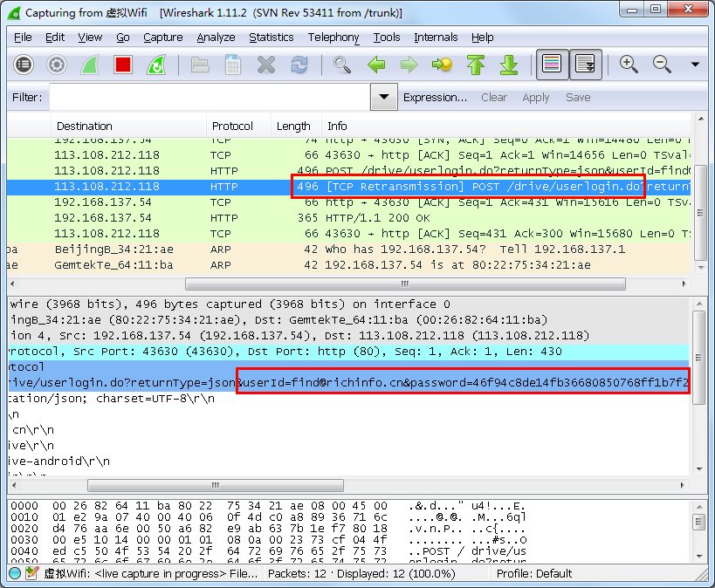Close capture file X icon

(266, 65)
